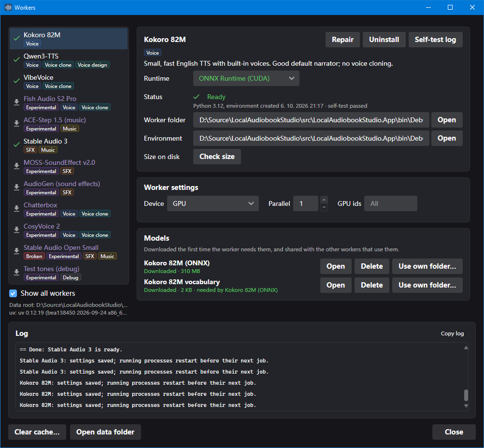Click the Voice design tag under Qwen3-TTS
The width and height of the screenshot is (484, 448).
pos(92,65)
